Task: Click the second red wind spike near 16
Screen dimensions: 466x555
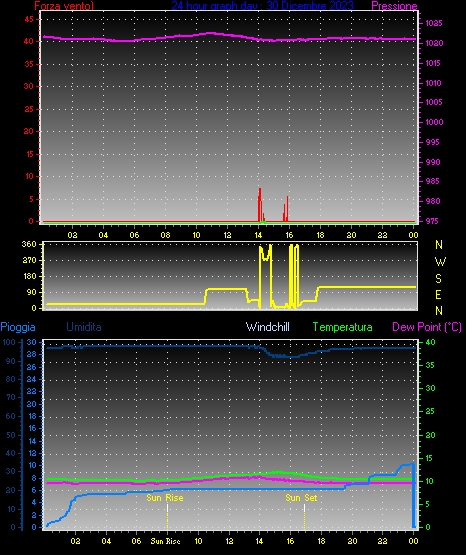Action: tap(286, 209)
